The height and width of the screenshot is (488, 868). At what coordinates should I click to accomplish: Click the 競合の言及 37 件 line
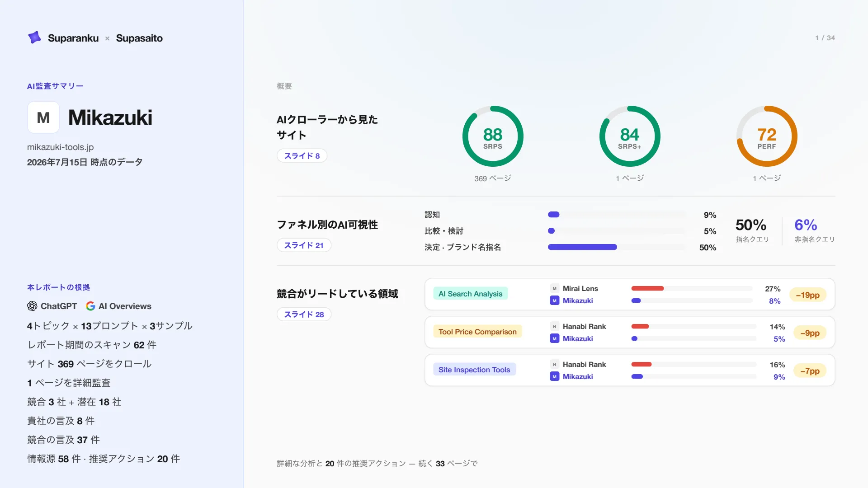click(x=64, y=440)
